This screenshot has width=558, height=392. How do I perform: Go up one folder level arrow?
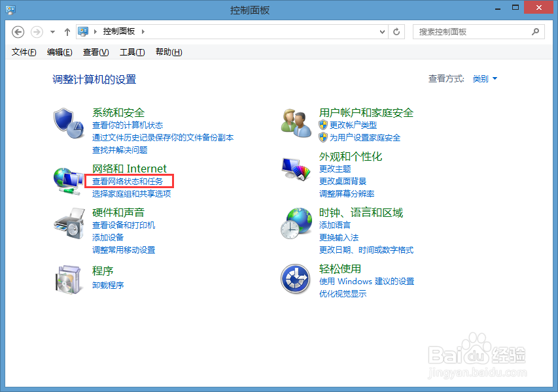(x=67, y=32)
